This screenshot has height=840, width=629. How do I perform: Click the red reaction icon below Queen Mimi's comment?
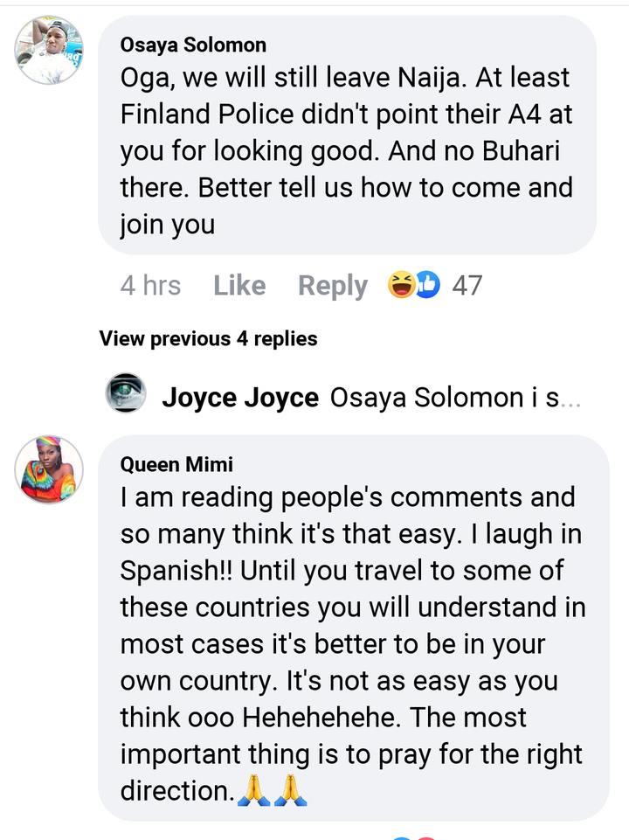pyautogui.click(x=426, y=837)
